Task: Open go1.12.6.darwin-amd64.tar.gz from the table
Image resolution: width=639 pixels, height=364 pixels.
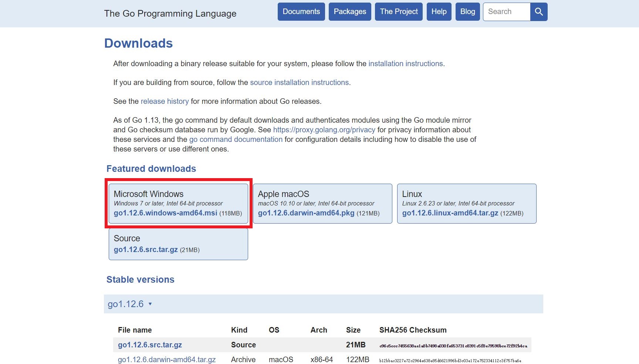Action: tap(167, 359)
